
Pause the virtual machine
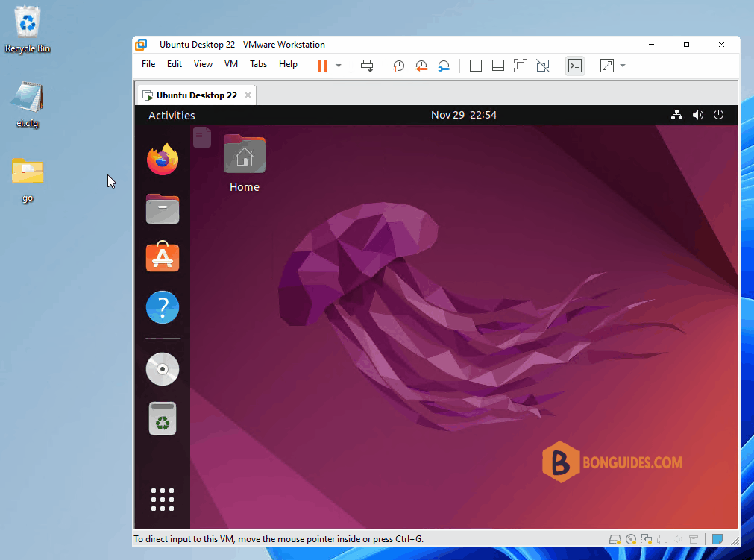(323, 66)
